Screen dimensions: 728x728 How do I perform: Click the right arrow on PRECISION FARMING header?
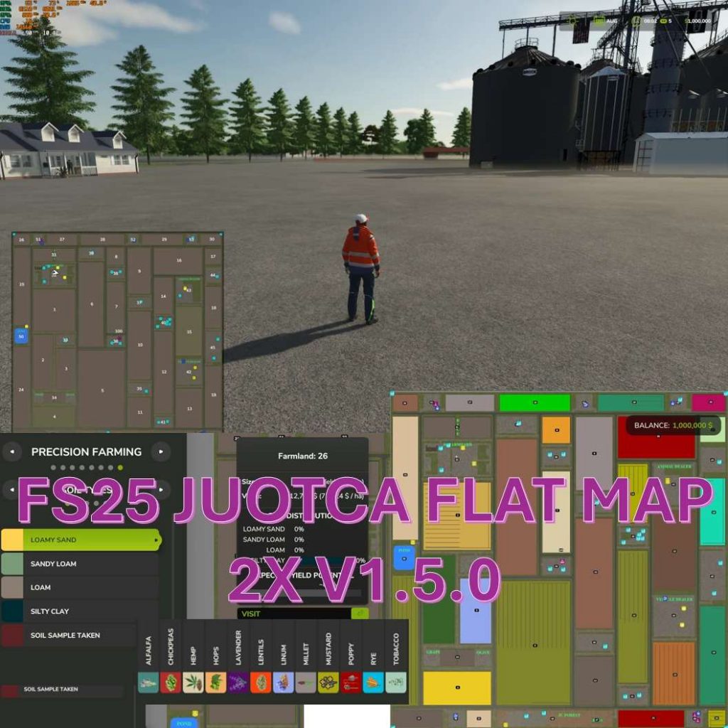162,452
